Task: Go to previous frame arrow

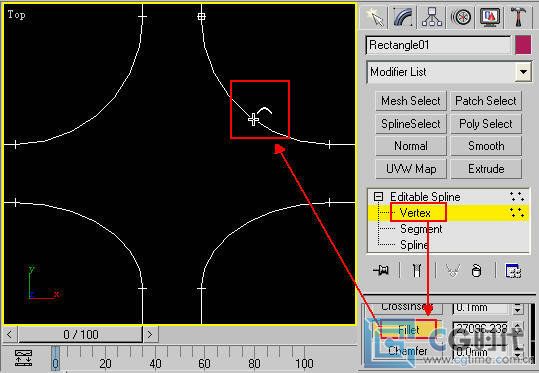Action: [10, 334]
